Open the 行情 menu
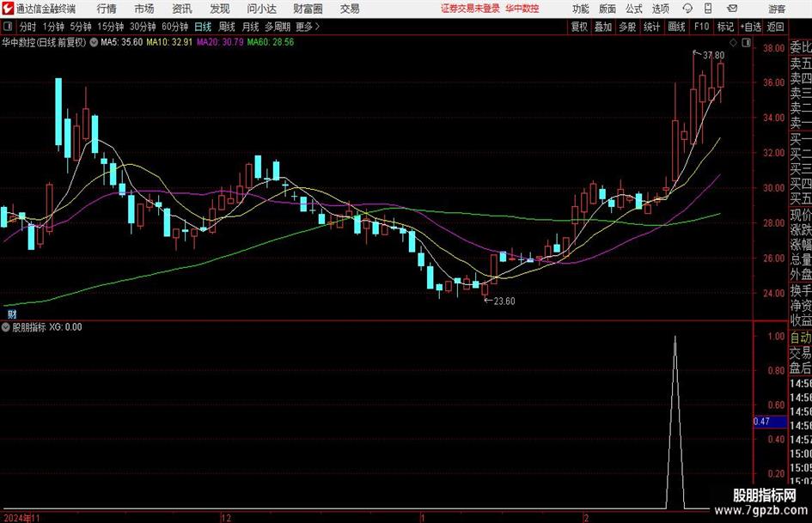The height and width of the screenshot is (523, 812). (107, 9)
